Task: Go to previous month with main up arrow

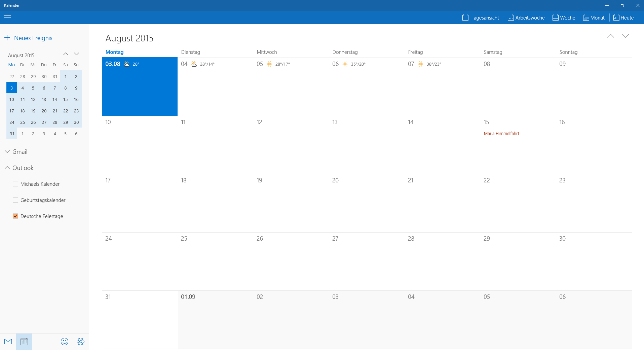Action: point(610,36)
